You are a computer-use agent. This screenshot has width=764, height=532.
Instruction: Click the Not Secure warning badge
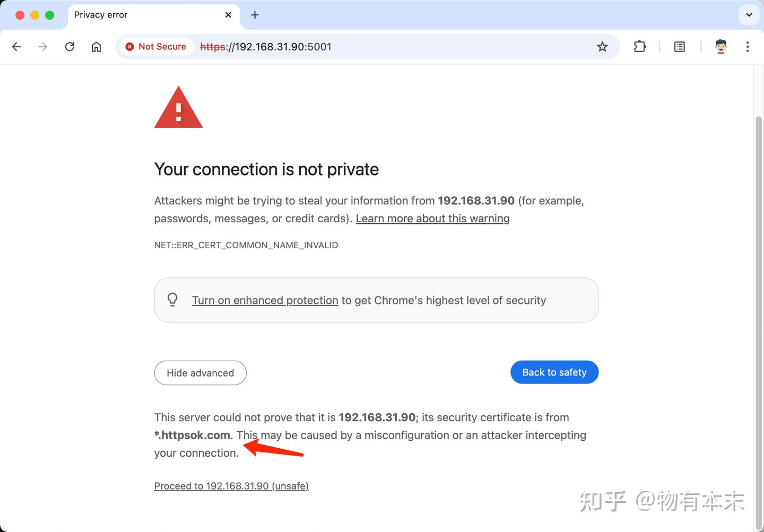coord(155,47)
